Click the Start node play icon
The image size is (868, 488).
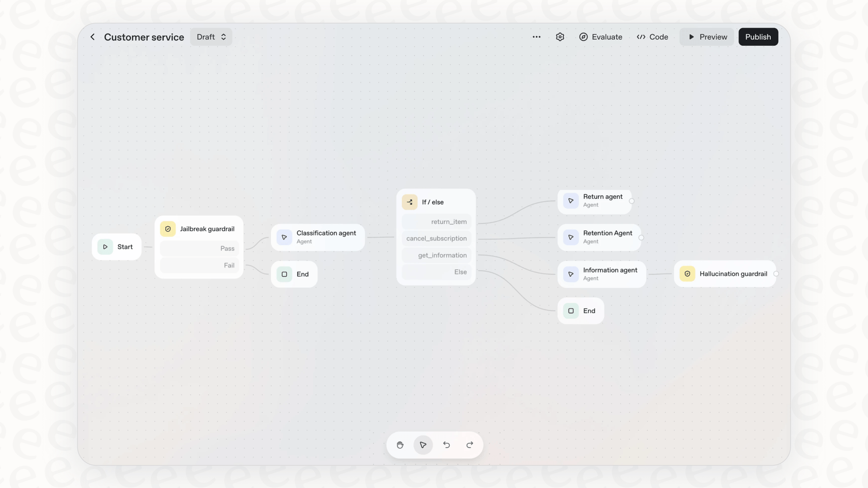coord(105,247)
